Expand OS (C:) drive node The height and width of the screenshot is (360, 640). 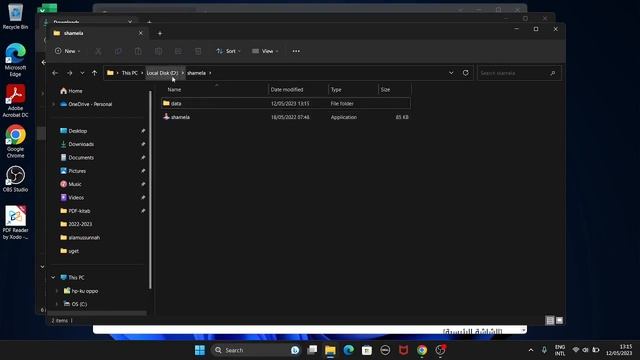click(57, 304)
